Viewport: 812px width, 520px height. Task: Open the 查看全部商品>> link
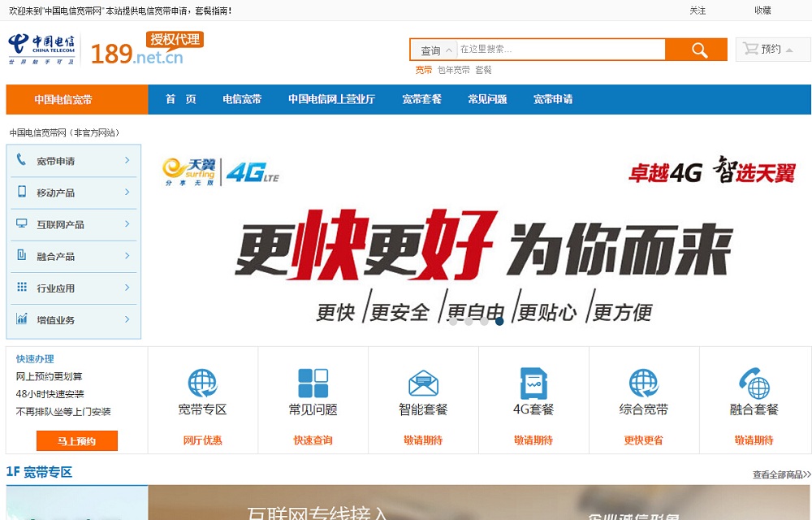781,474
